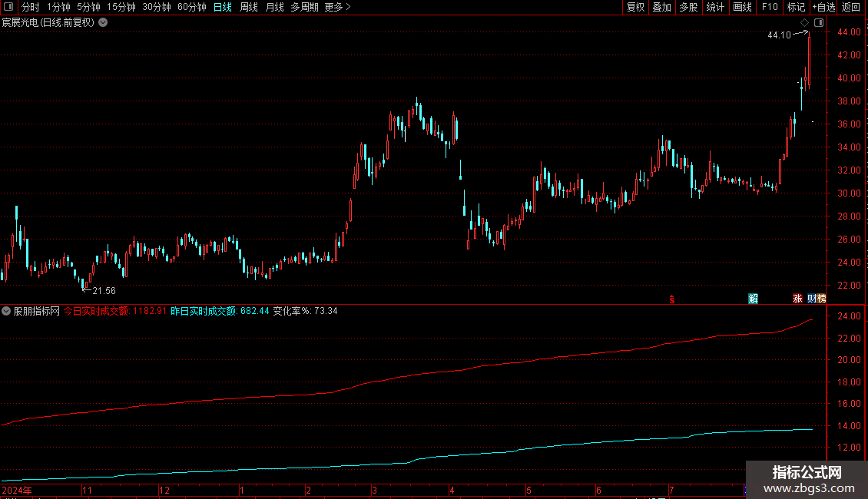Screen dimensions: 868x499
Task: Click the red S signal marker
Action: (x=672, y=299)
